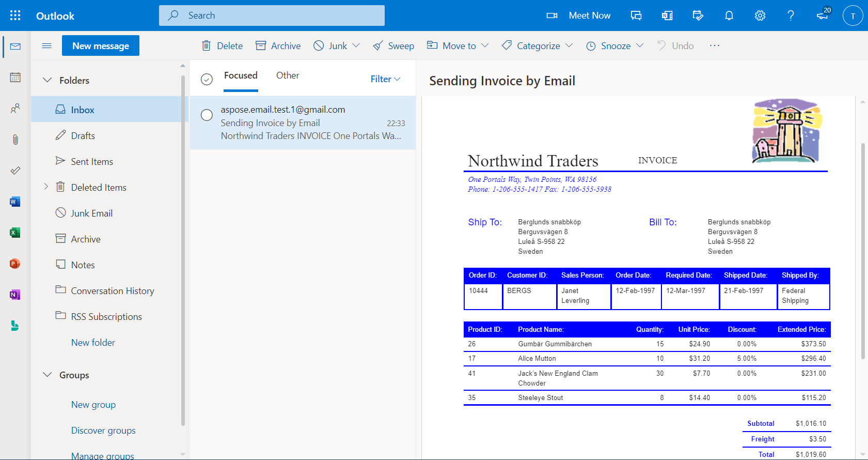Launch Word from left rail
This screenshot has width=868, height=460.
tap(15, 202)
